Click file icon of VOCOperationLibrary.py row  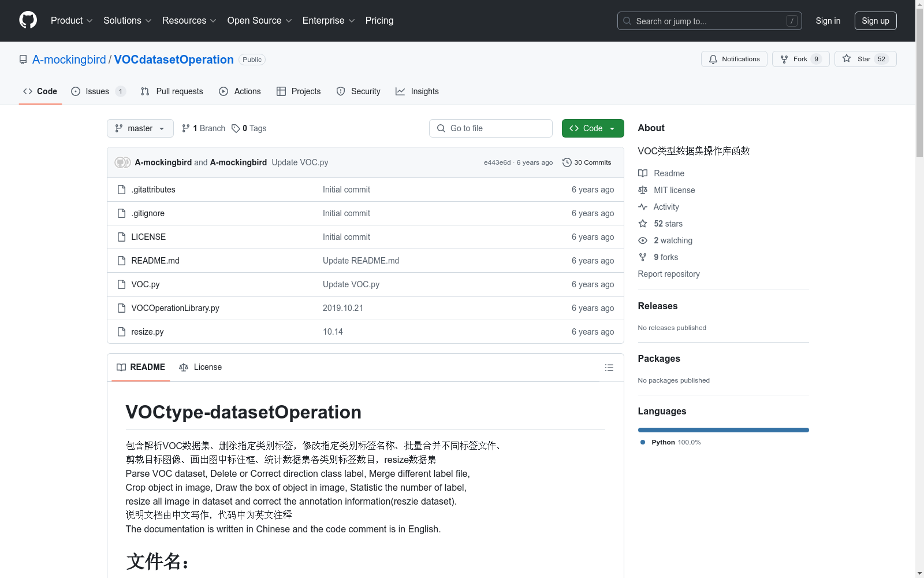point(121,308)
